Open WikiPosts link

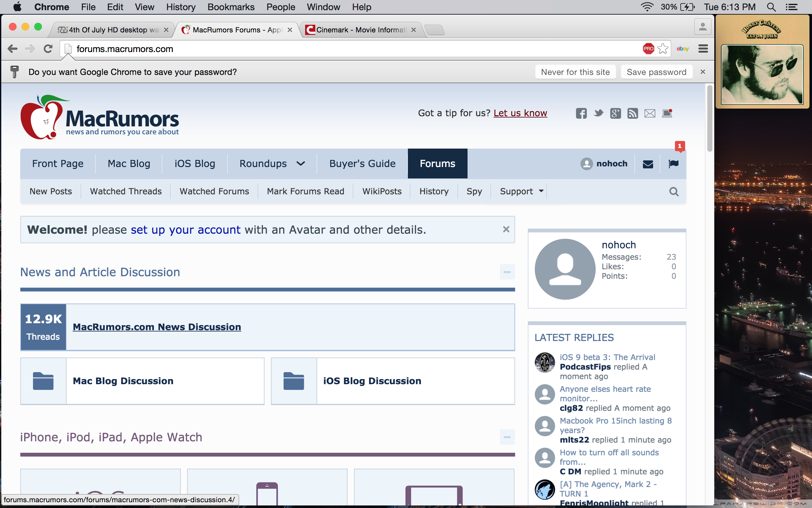pyautogui.click(x=382, y=191)
